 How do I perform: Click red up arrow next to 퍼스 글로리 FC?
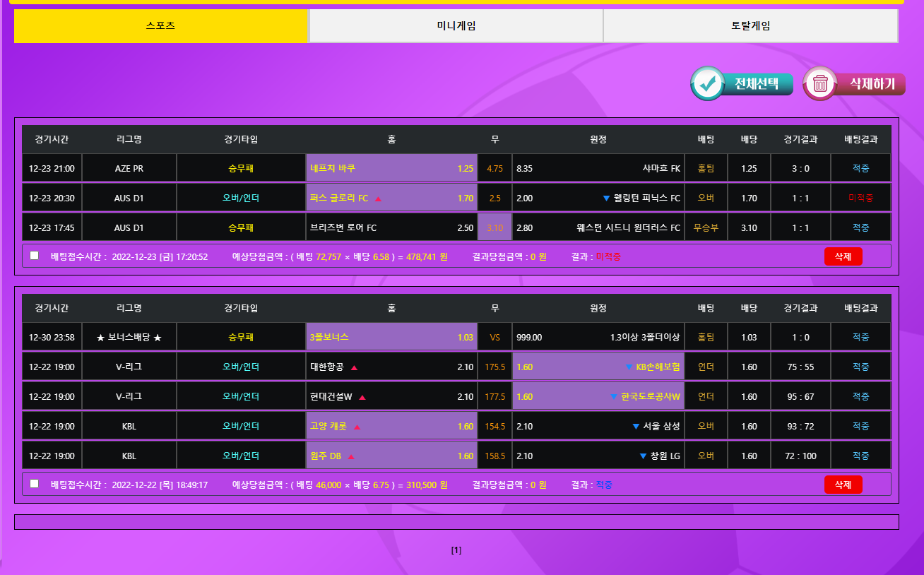378,198
